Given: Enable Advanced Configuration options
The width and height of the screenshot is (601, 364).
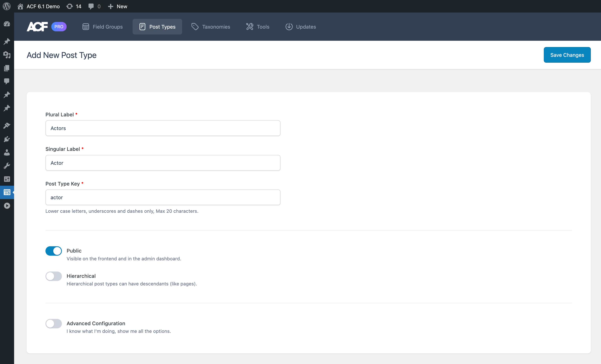Looking at the screenshot, I should tap(53, 323).
